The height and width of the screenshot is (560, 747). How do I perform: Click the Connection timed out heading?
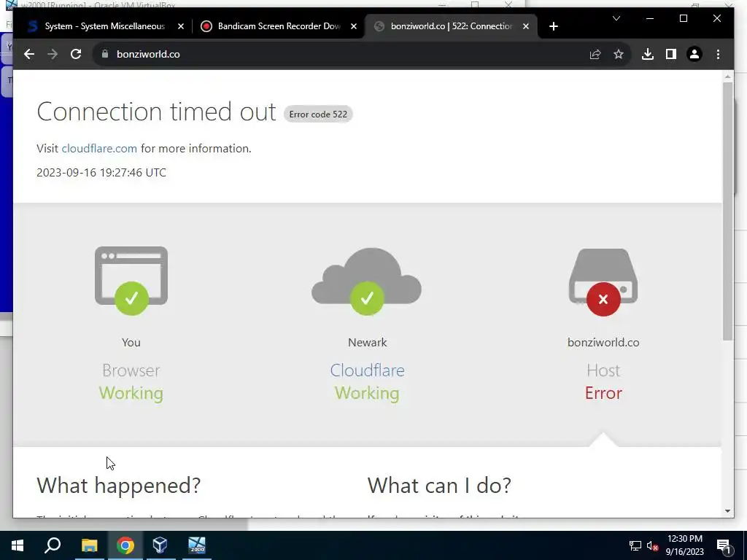(x=156, y=112)
